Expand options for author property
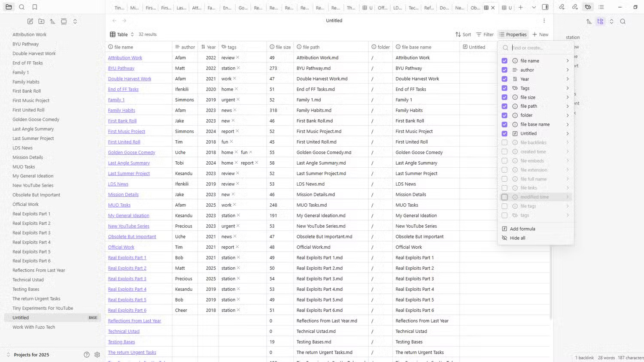Screen dimensions: 644x362 click(x=568, y=70)
